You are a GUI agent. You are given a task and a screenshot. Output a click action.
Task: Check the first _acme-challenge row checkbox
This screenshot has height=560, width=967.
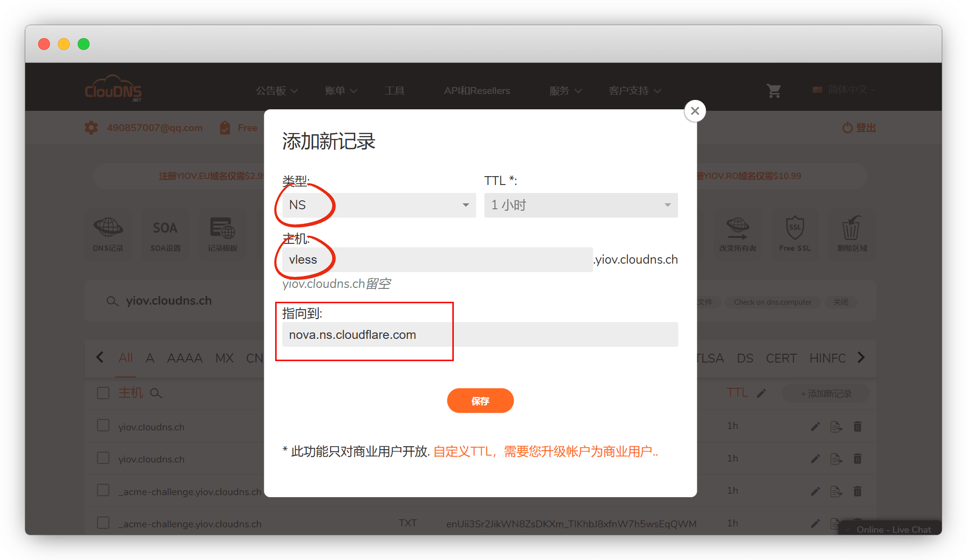(103, 491)
